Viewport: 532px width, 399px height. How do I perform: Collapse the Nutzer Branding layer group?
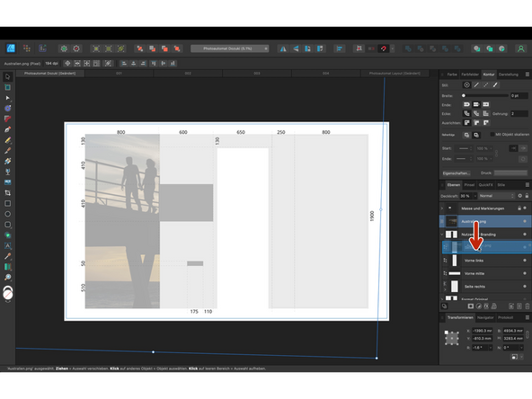(442, 235)
